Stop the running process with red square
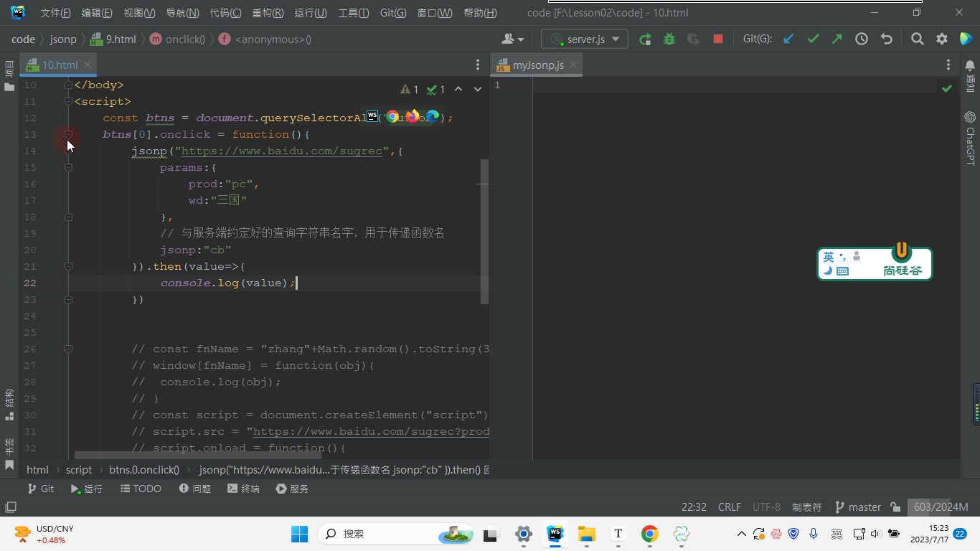The image size is (980, 551). 718,39
